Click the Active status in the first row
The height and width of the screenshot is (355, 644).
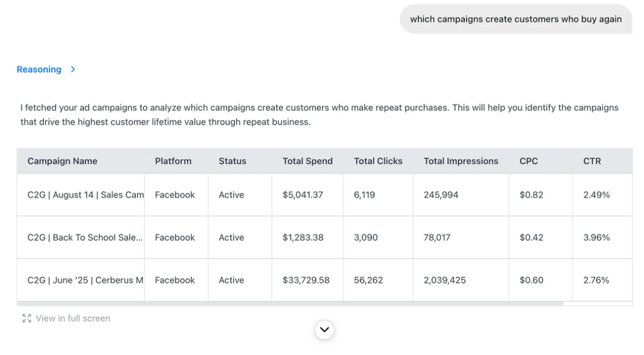(231, 195)
